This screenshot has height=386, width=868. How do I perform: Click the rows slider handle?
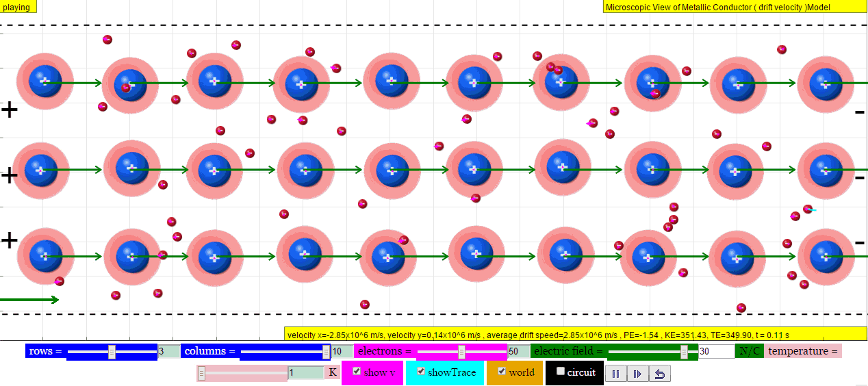pyautogui.click(x=112, y=352)
